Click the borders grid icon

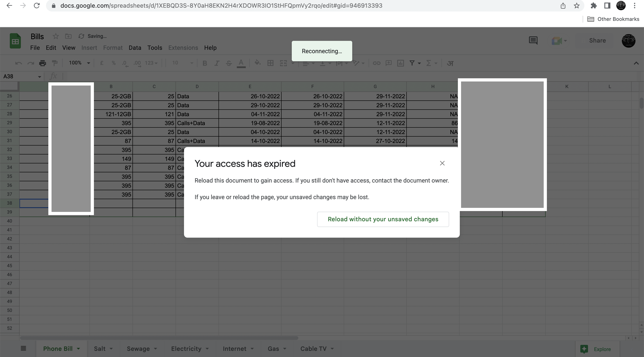click(270, 63)
